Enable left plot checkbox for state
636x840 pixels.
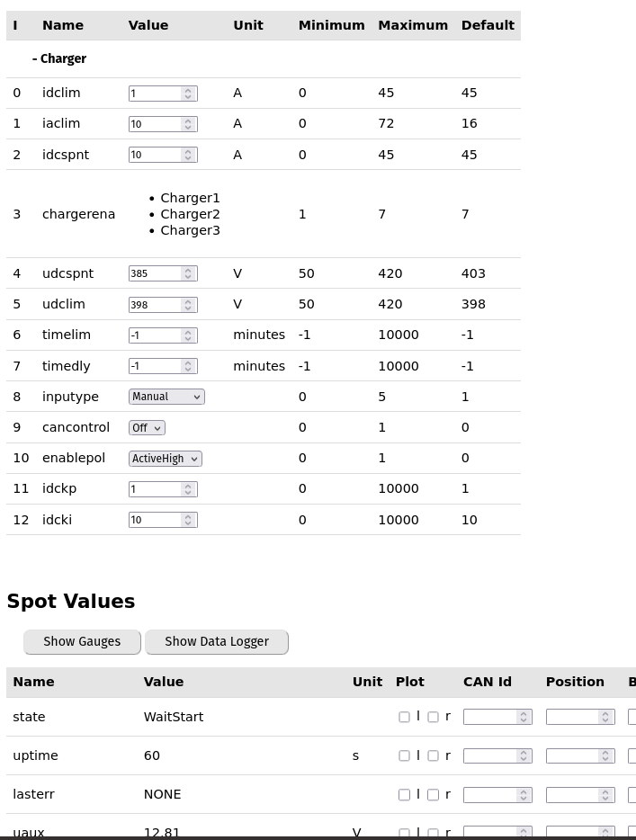click(404, 718)
